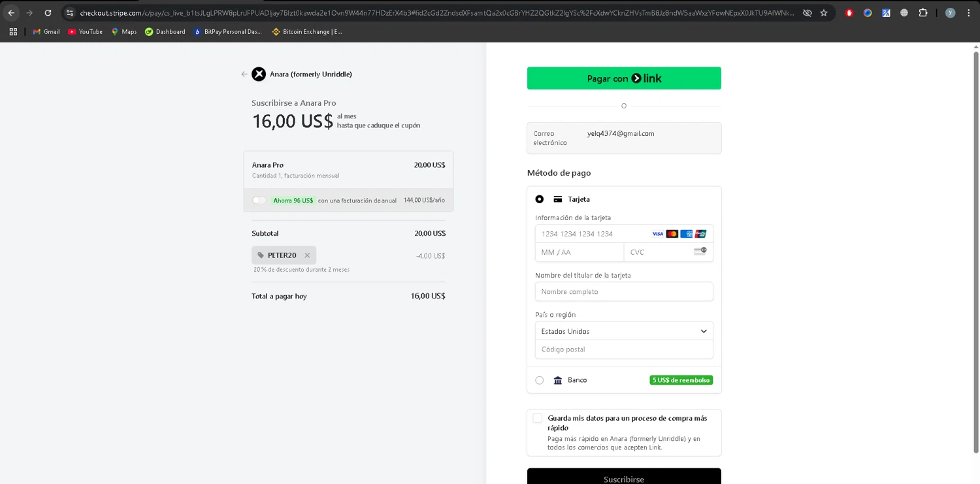This screenshot has height=484, width=980.
Task: Click the MM / AA expiry field
Action: click(580, 252)
